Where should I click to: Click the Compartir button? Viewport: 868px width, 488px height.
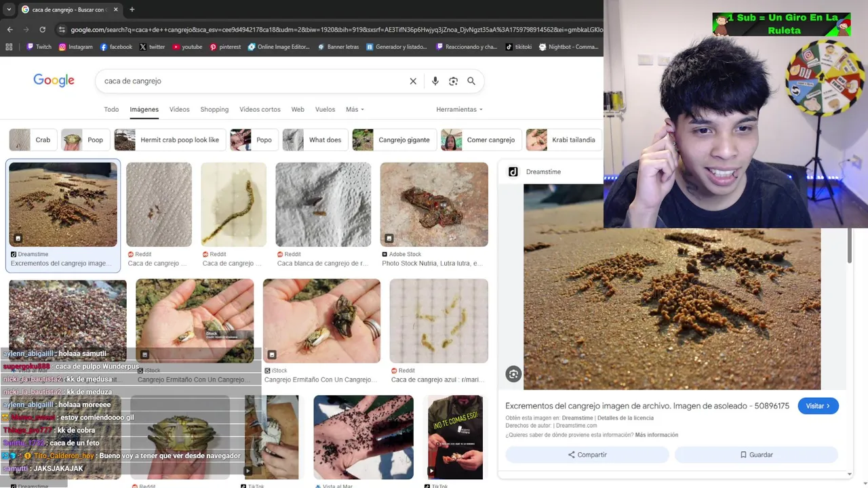click(x=587, y=455)
